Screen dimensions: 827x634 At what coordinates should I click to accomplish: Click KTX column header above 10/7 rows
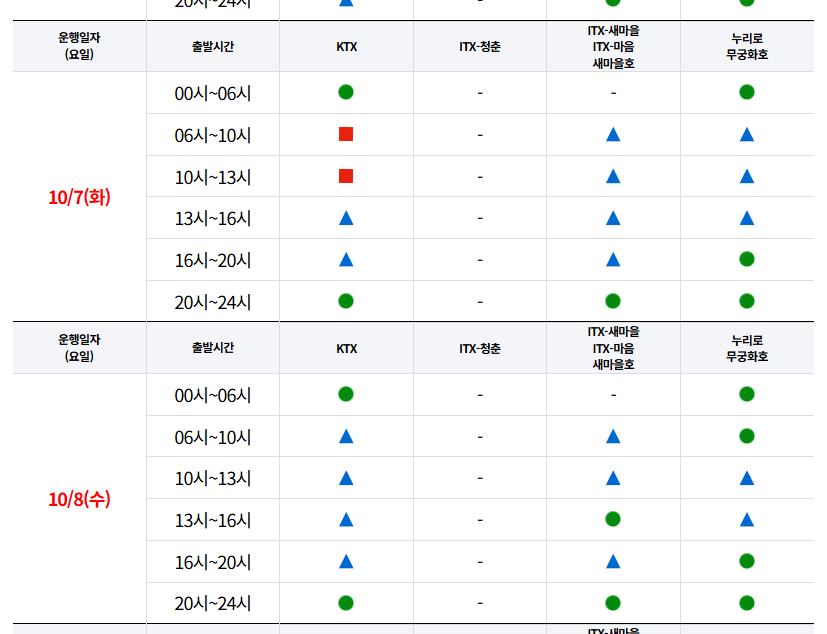tap(347, 47)
